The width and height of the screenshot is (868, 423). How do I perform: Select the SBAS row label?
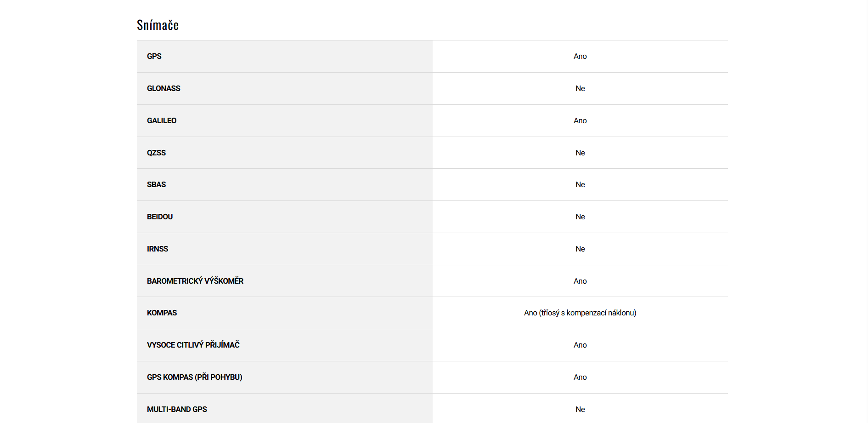pos(156,184)
